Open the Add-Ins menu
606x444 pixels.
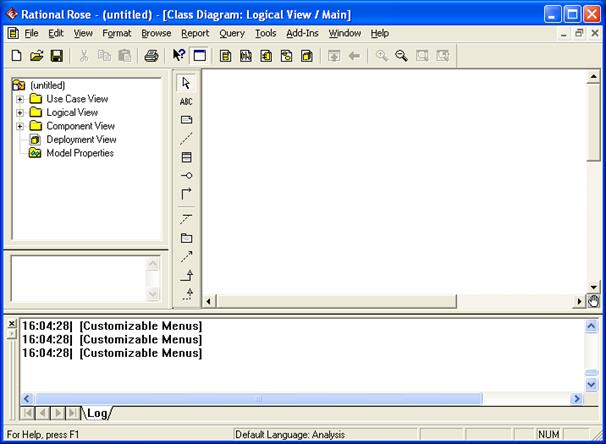[x=302, y=33]
